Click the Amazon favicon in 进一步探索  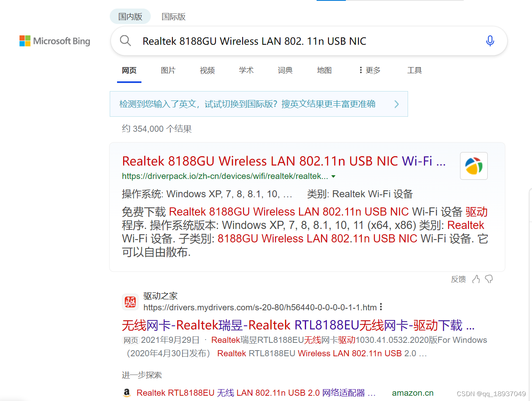pos(127,392)
